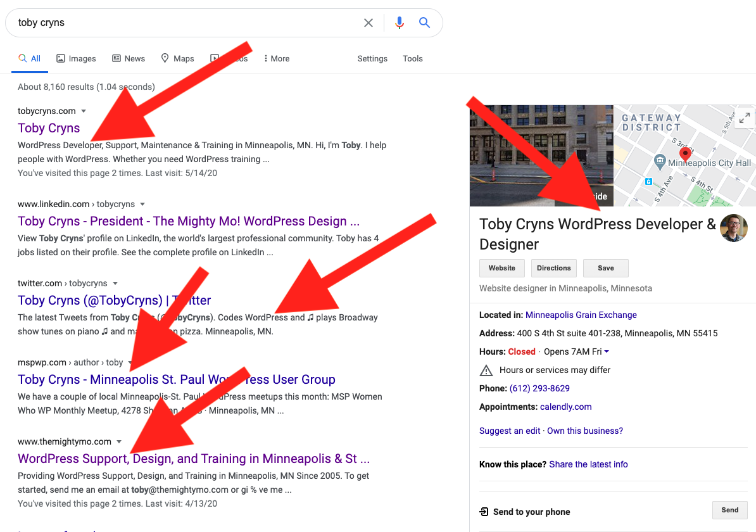The width and height of the screenshot is (756, 532).
Task: Click the Gateway District label on the map
Action: (x=652, y=122)
